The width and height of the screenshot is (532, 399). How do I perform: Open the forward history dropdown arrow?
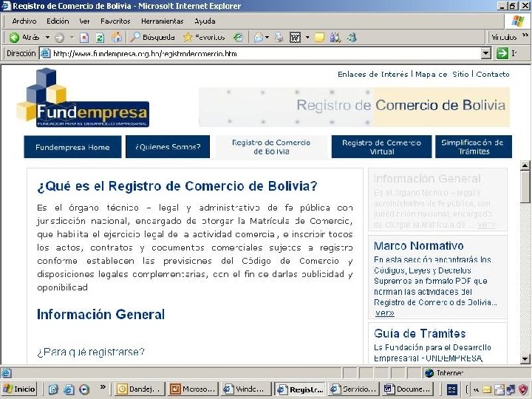pos(72,38)
